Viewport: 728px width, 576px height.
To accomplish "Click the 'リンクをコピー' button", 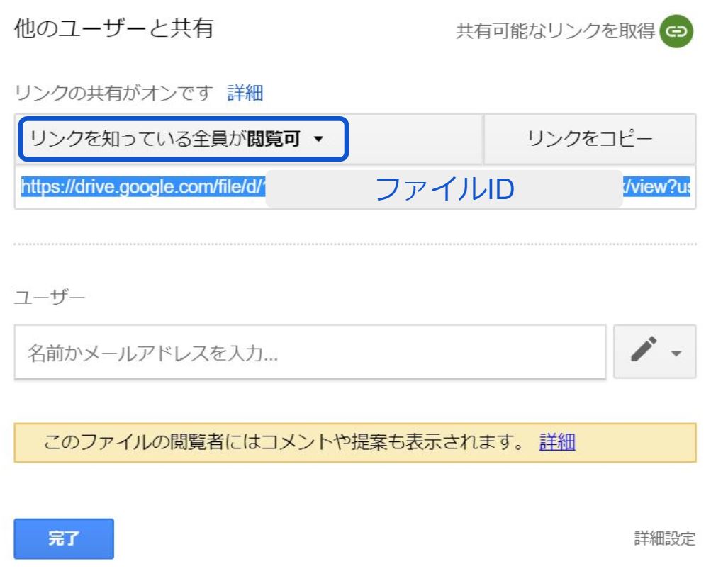I will (x=589, y=138).
